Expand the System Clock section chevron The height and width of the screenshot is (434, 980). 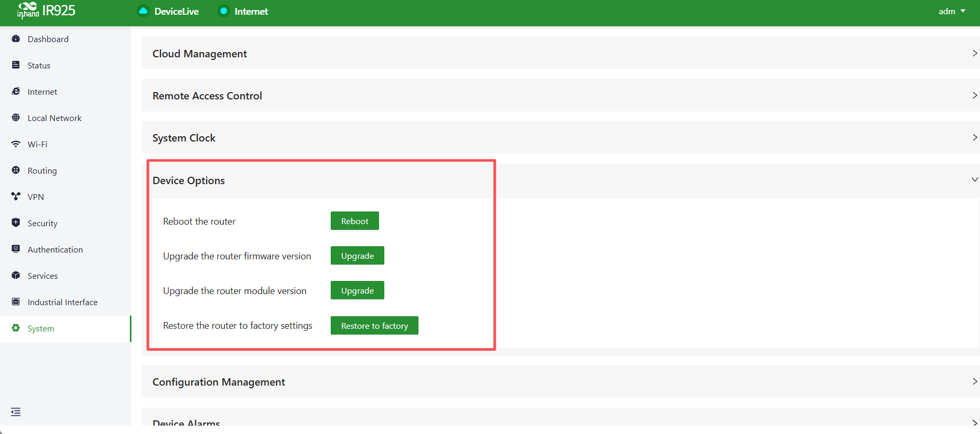click(975, 137)
